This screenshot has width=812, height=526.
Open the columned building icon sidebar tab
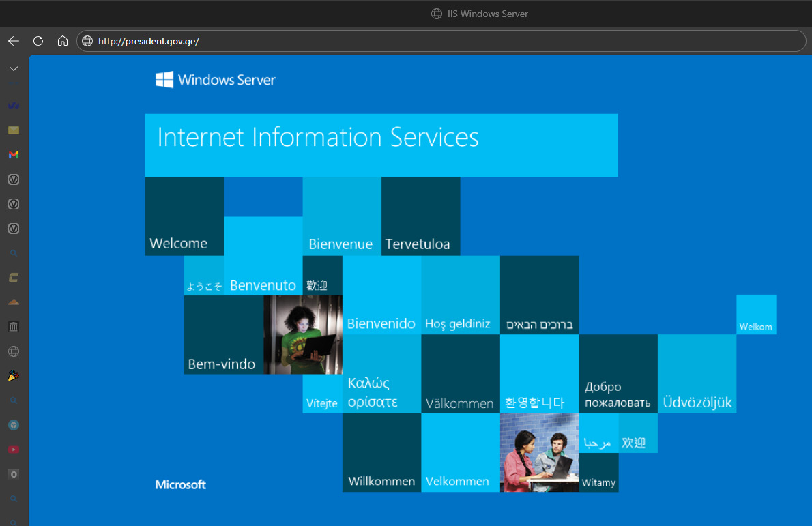coord(14,327)
